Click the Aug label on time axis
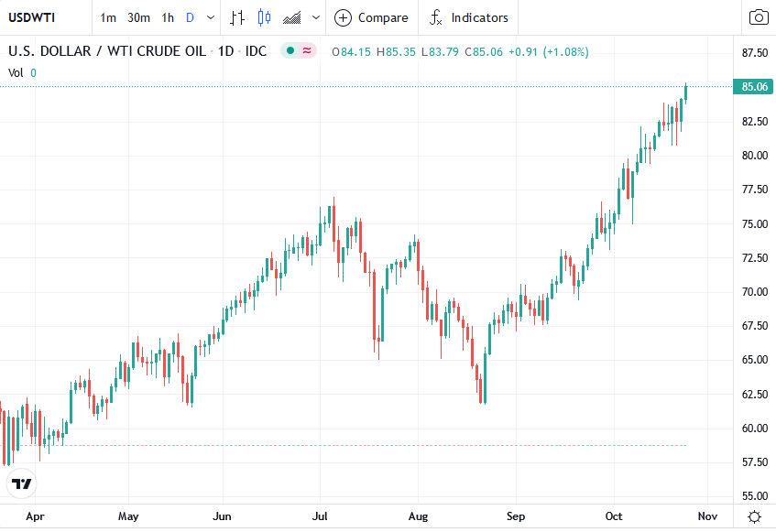Screen dimensions: 776x532 click(x=418, y=516)
